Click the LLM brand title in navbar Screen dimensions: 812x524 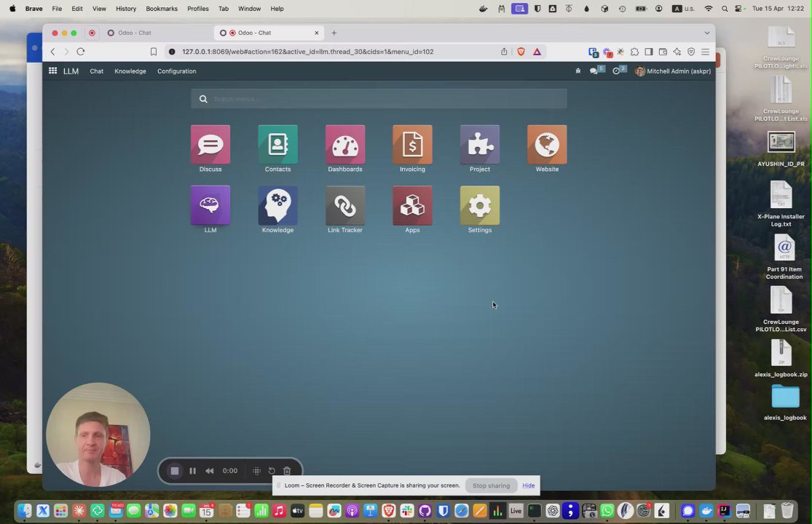coord(71,71)
